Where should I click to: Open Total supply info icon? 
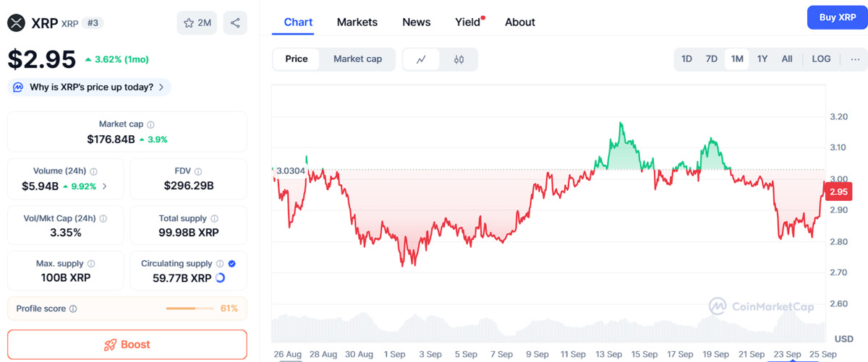click(214, 218)
